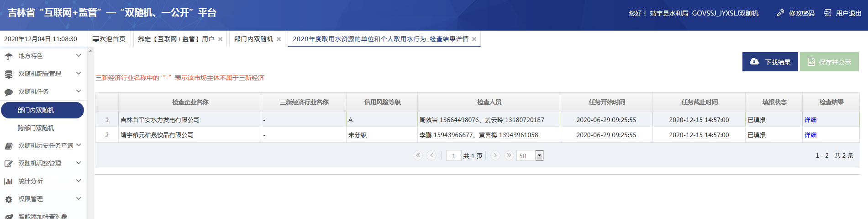Collapse the 双随机任务 chevron
This screenshot has height=219, width=868.
click(79, 91)
